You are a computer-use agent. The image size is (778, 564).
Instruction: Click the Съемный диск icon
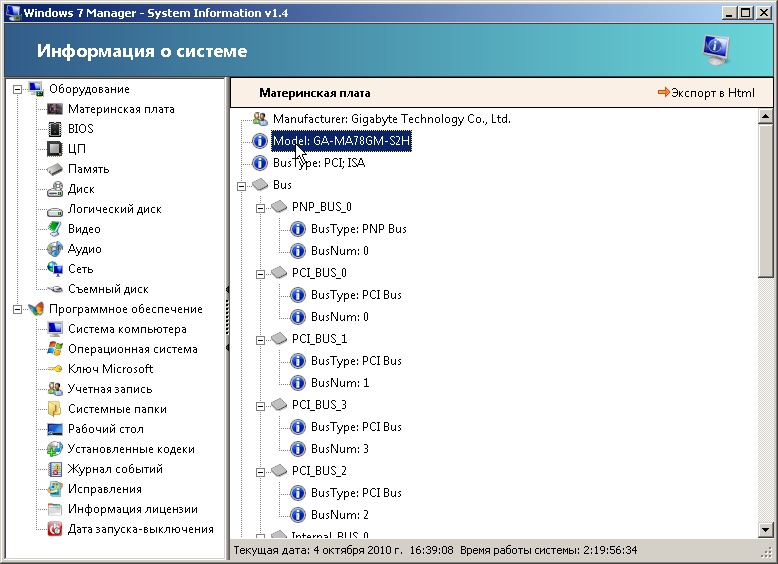coord(55,289)
